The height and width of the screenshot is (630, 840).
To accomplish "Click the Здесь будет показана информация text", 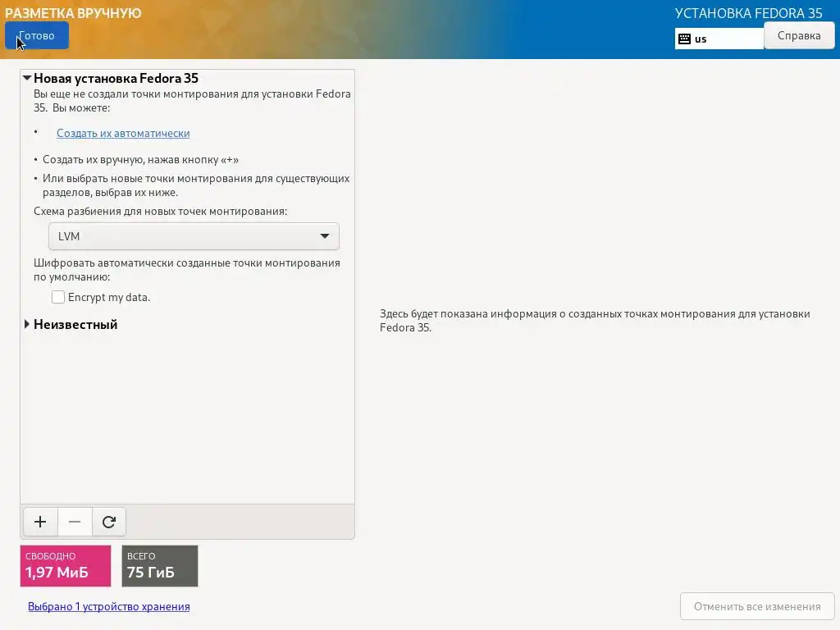I will [595, 321].
